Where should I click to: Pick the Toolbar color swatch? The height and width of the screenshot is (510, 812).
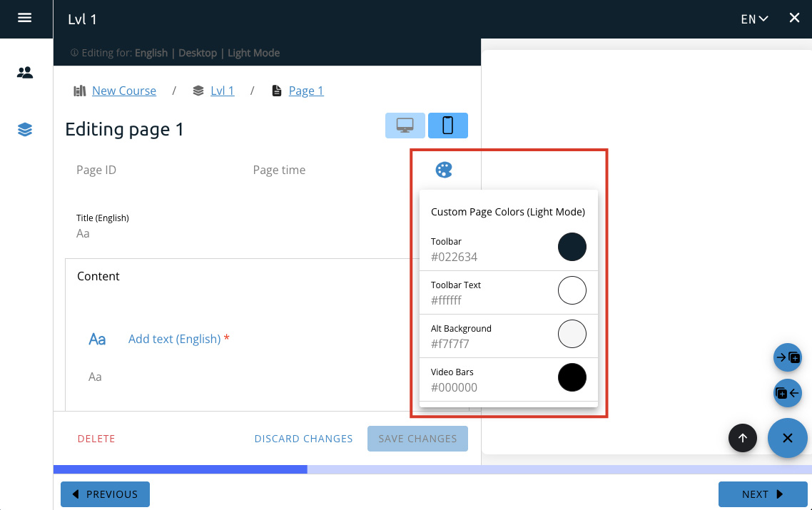pos(572,247)
